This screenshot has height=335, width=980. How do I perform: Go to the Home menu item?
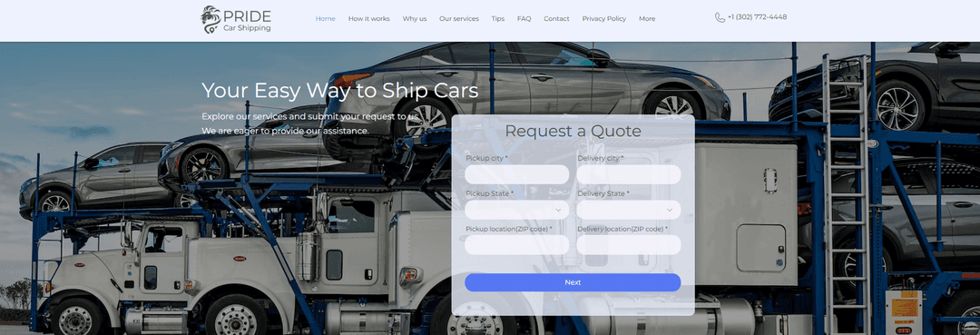[325, 19]
